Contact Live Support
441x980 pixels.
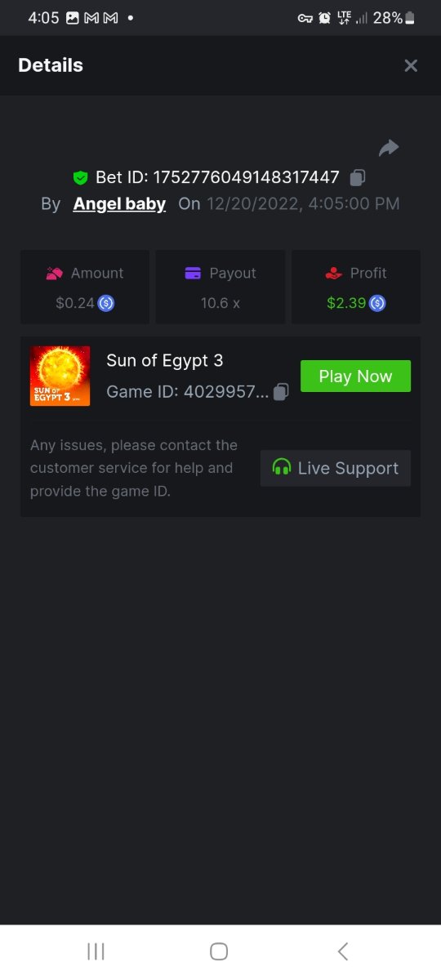coord(336,468)
